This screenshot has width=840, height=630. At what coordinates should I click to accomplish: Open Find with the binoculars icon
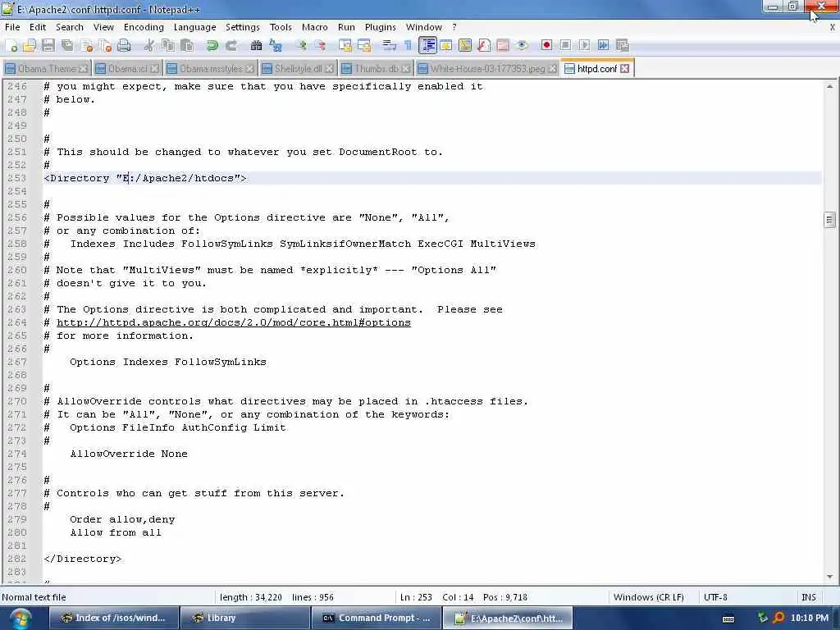[256, 46]
